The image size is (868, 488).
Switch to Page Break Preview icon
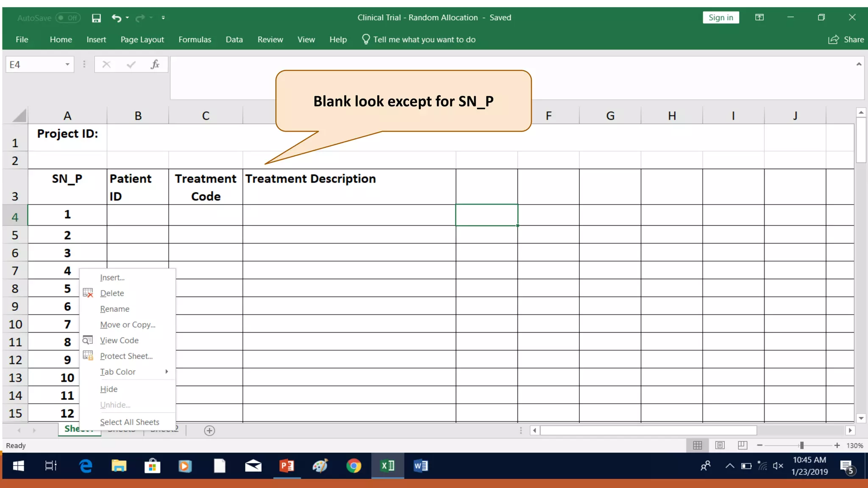[742, 445]
